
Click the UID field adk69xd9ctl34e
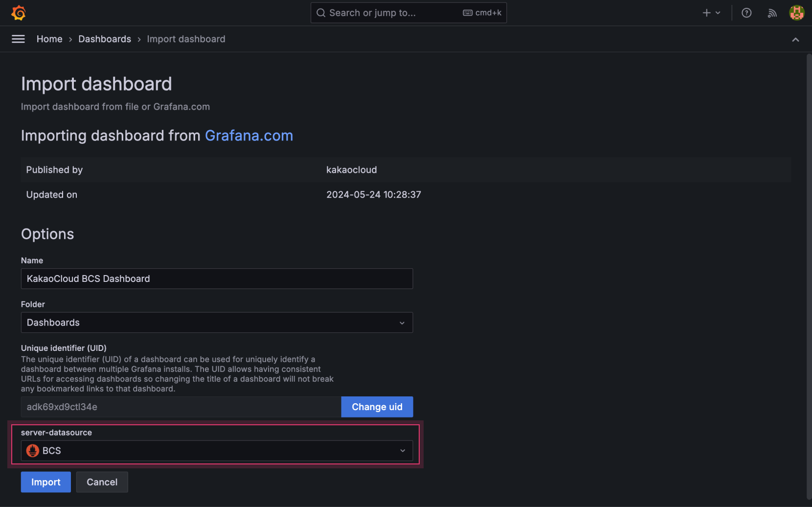(181, 407)
